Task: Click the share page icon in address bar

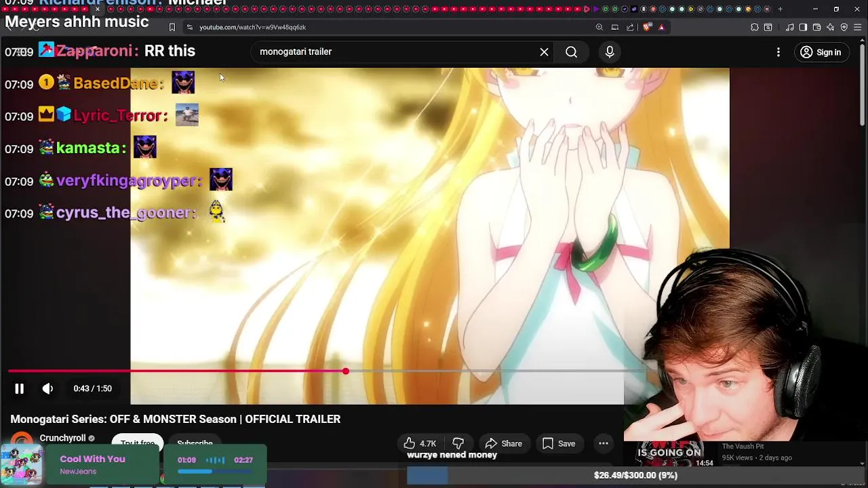Action: pos(630,27)
